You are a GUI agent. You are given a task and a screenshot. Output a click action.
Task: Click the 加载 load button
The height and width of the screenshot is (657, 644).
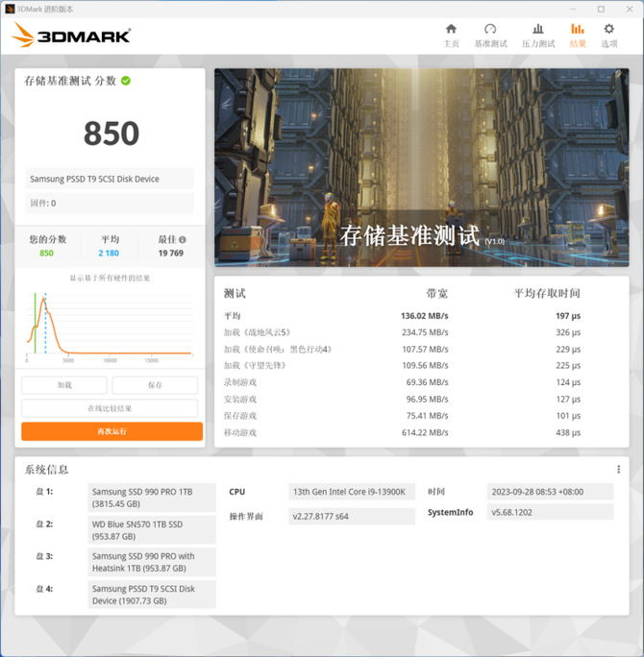[x=64, y=385]
